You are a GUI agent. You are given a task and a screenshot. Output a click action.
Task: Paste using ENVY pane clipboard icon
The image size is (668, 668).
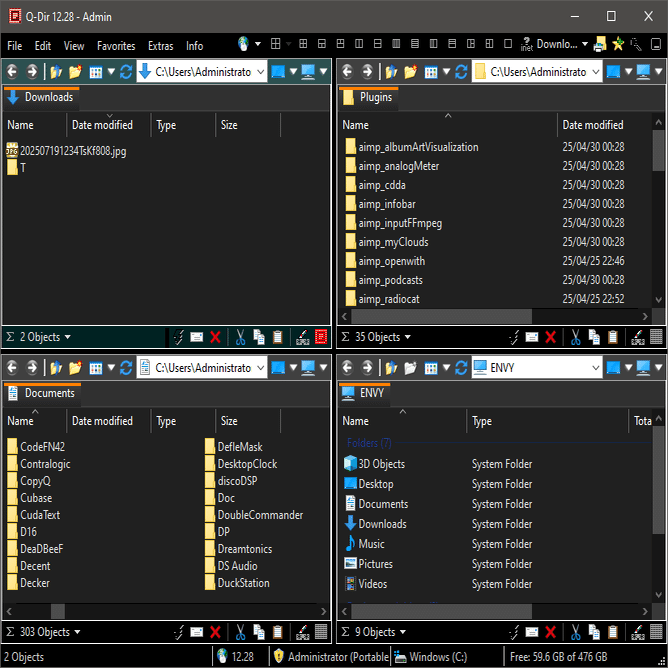(x=613, y=632)
